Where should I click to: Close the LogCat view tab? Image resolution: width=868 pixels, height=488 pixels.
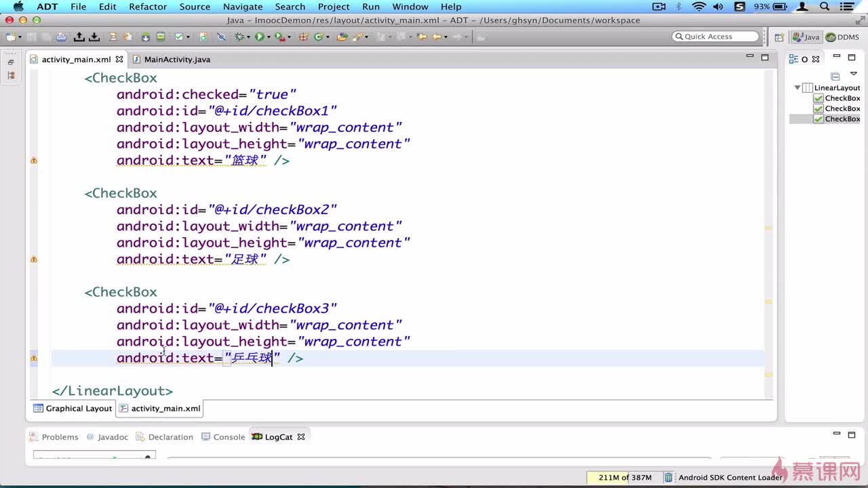pyautogui.click(x=301, y=437)
